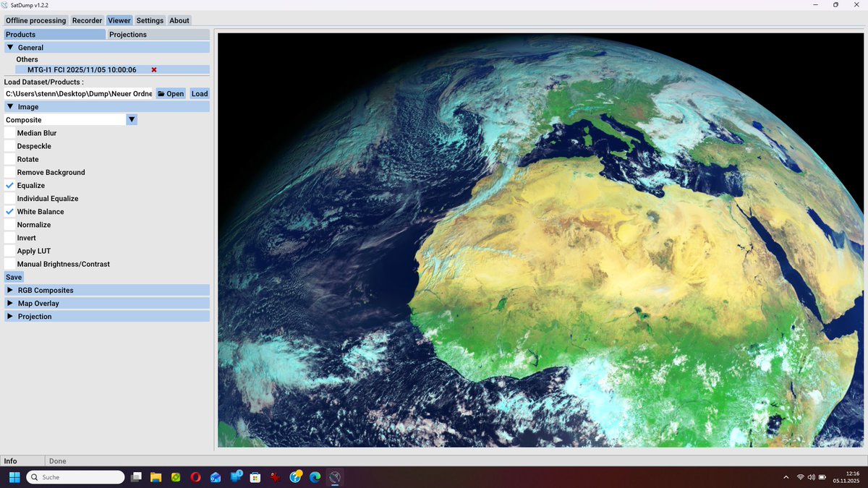The image size is (868, 488).
Task: Switch to the Projections panel tab
Action: [x=158, y=34]
